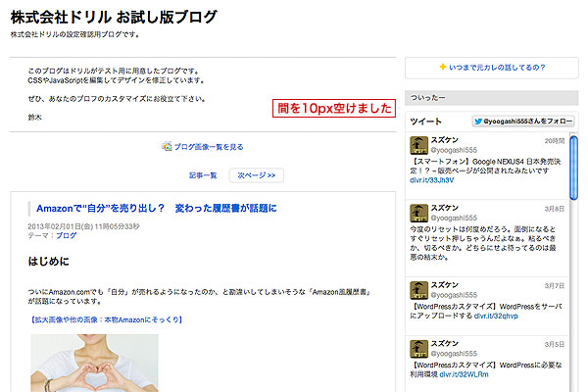Viewport: 588px width, 392px height.
Task: Click avatar of the 3月5日 tweet
Action: point(418,349)
